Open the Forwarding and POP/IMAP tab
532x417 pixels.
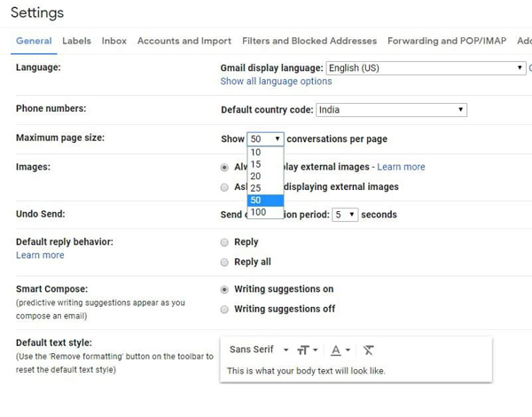click(446, 41)
